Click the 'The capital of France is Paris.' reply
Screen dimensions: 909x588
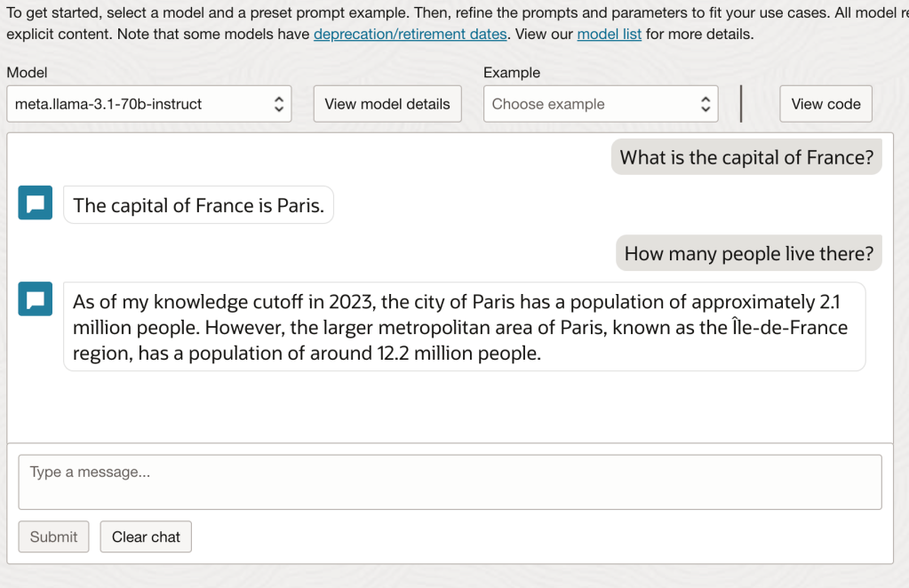(198, 205)
